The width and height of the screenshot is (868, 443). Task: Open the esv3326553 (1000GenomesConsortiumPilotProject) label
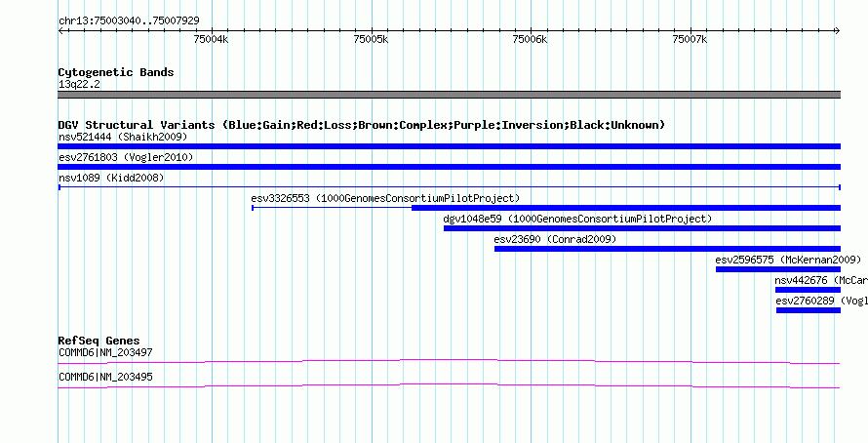point(385,198)
